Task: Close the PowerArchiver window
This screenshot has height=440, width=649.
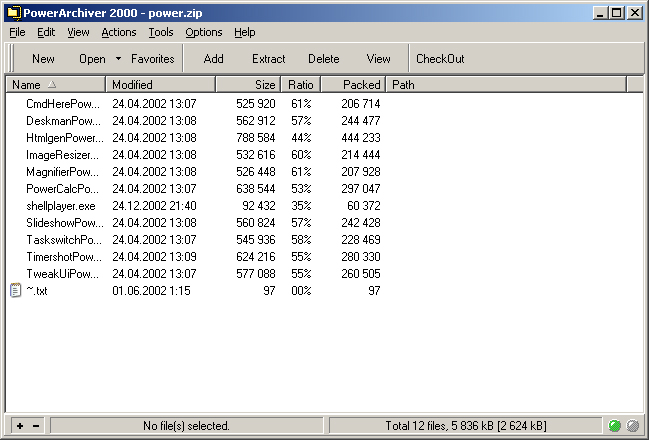Action: 635,13
